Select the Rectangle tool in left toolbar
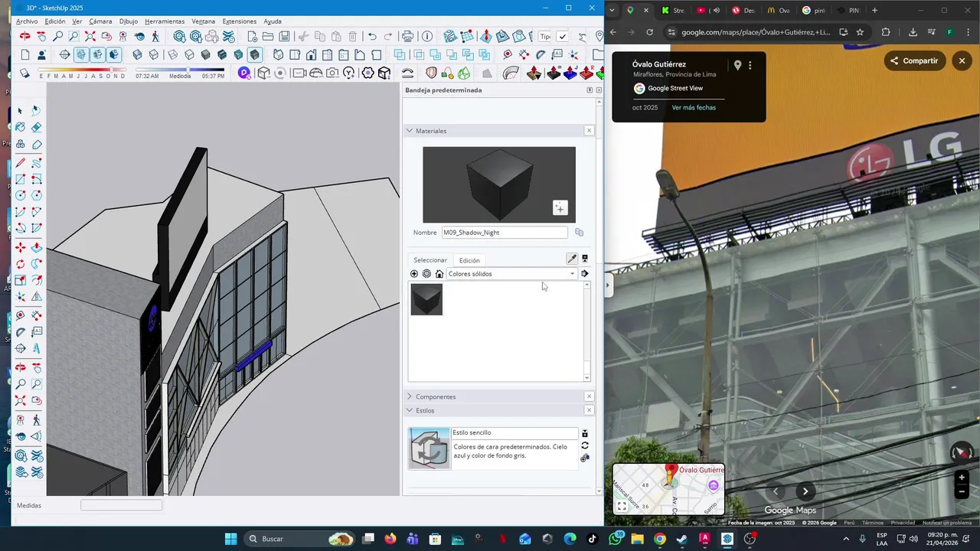This screenshot has width=980, height=551. [x=21, y=179]
